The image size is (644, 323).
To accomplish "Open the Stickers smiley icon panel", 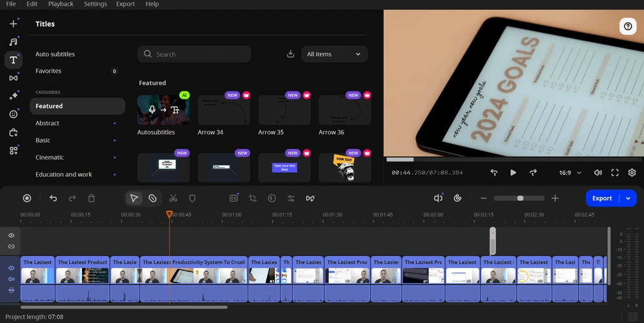I will 13,114.
